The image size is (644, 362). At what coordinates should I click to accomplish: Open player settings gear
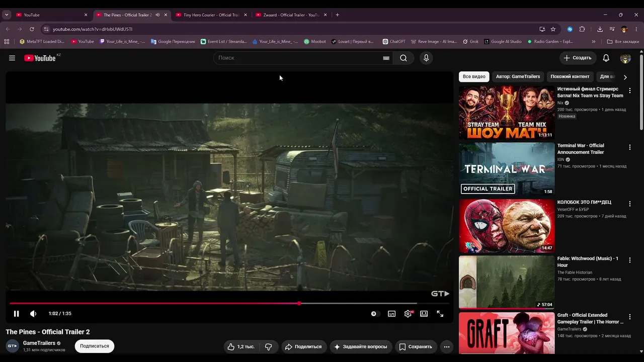click(x=408, y=314)
